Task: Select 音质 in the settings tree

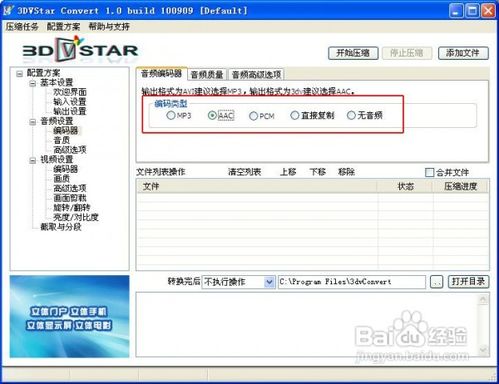Action: [x=62, y=140]
